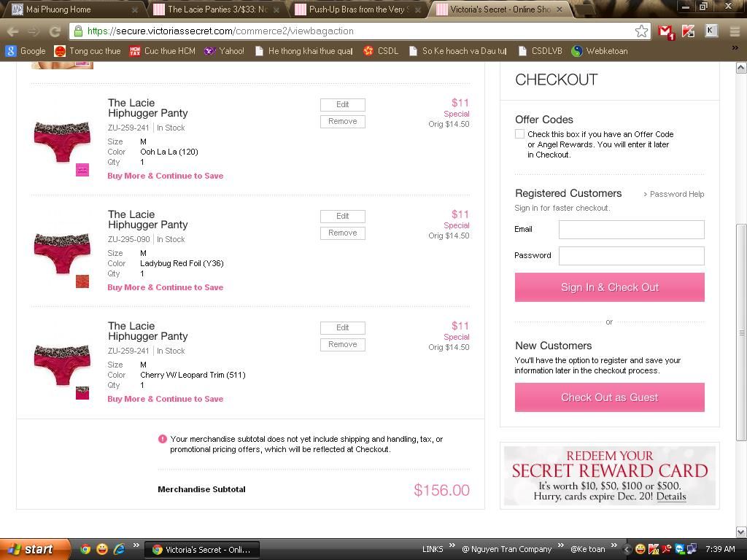Click the address bar URL
Viewport: 747px width, 560px height.
352,31
